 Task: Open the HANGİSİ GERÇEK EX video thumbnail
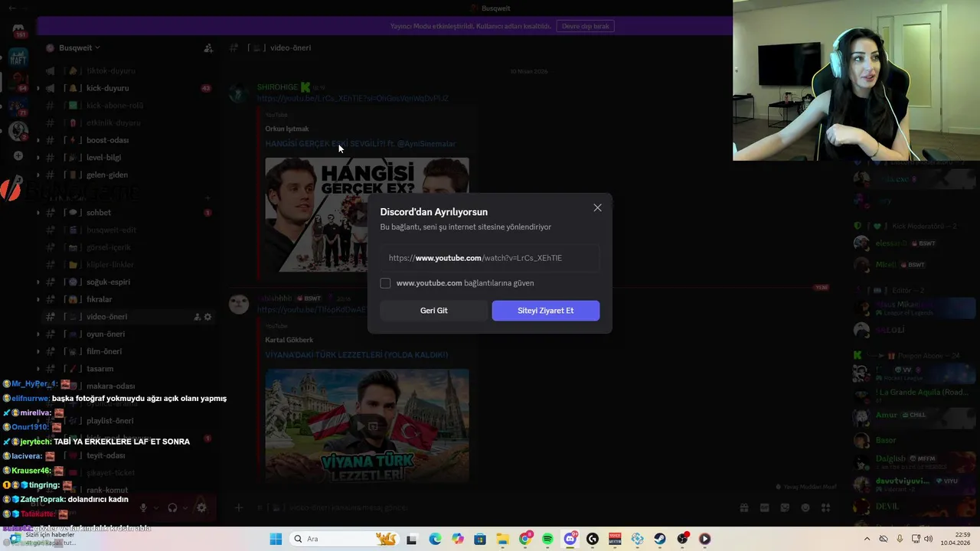(367, 214)
